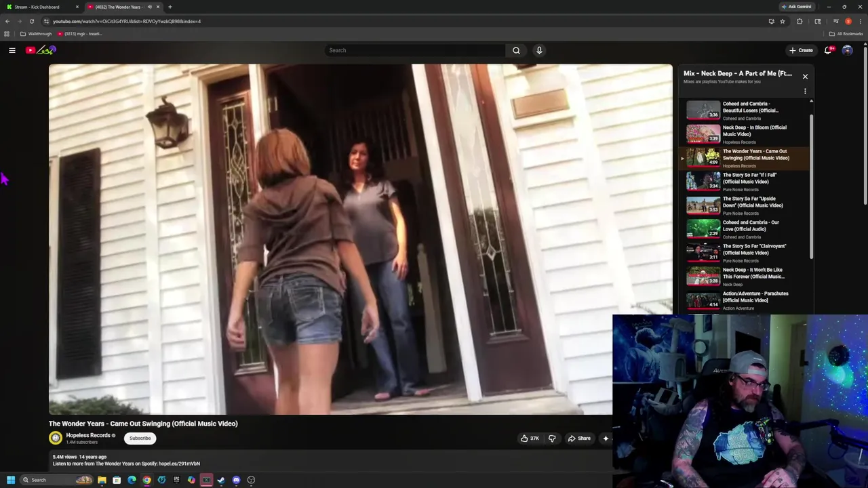Open Steam from the taskbar
Viewport: 868px width, 488px height.
tap(221, 480)
